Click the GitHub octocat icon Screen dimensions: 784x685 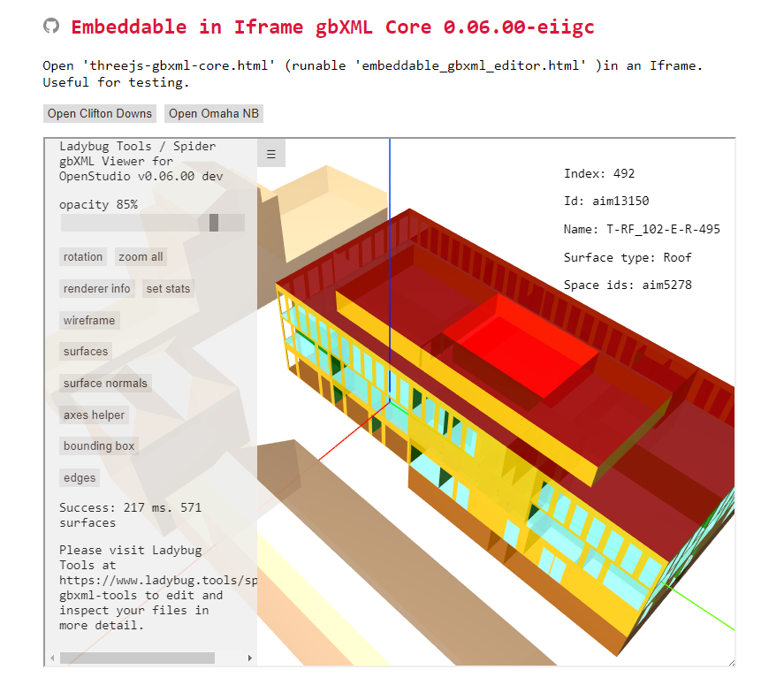[x=49, y=27]
